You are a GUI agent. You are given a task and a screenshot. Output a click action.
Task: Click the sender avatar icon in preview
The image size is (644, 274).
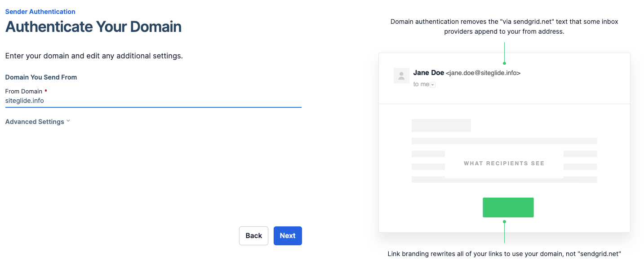(401, 75)
